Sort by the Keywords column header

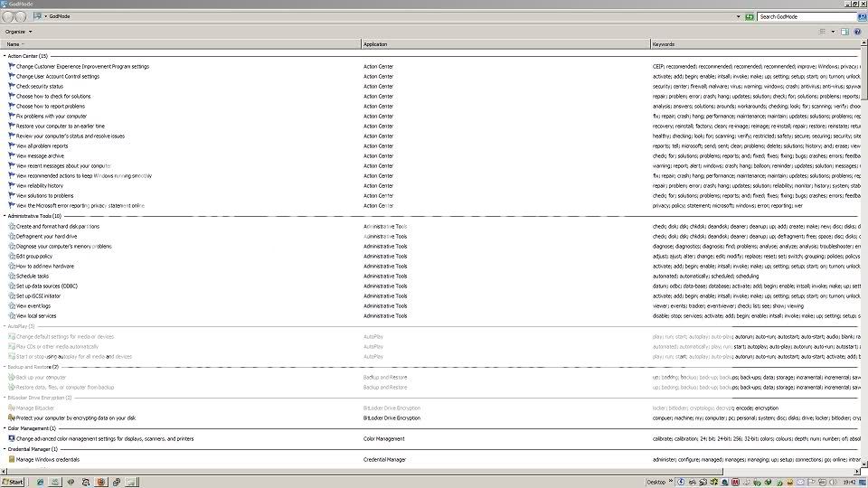pos(663,43)
